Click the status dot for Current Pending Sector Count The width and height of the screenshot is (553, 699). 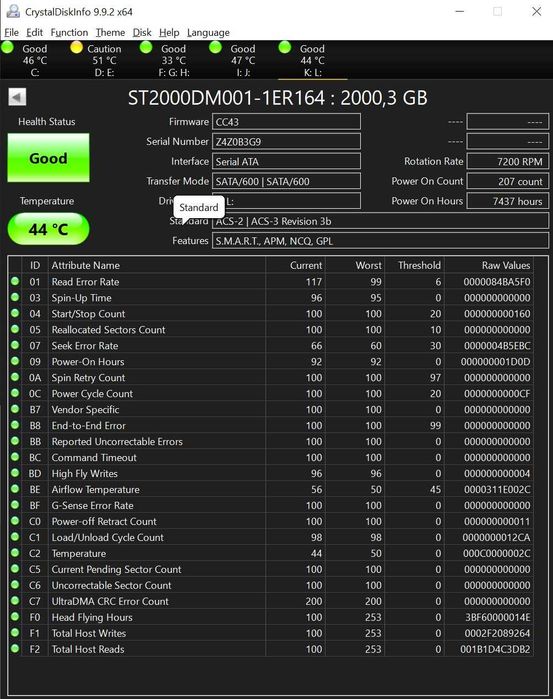(15, 569)
